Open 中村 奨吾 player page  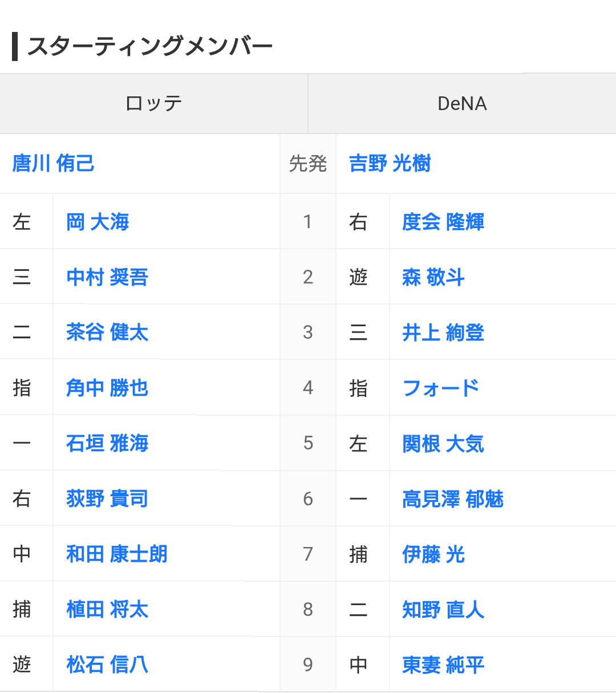click(x=107, y=277)
